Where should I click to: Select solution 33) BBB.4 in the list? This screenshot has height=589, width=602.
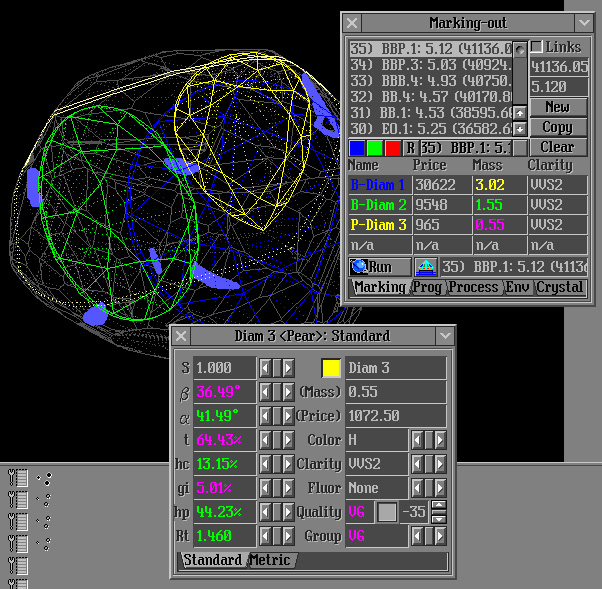[x=430, y=80]
